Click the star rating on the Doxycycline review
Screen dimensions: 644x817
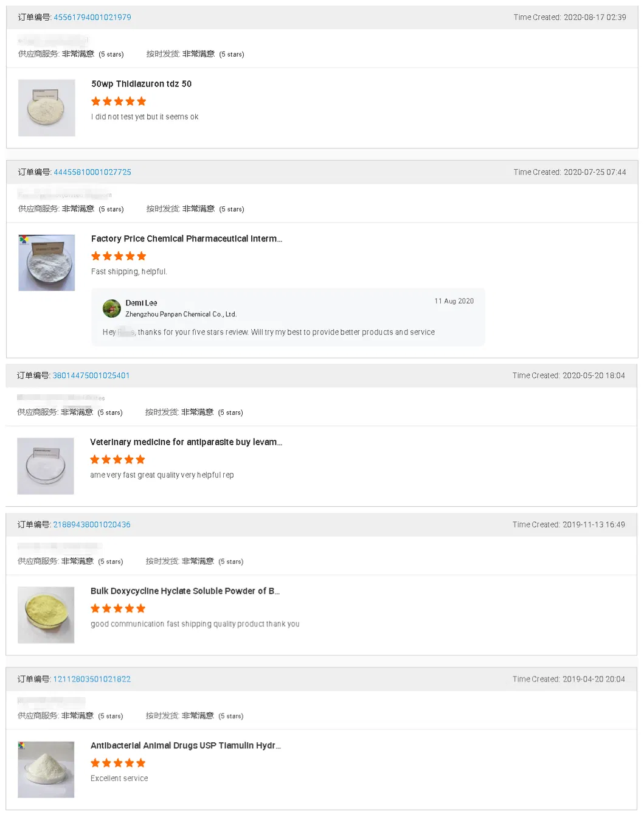117,608
